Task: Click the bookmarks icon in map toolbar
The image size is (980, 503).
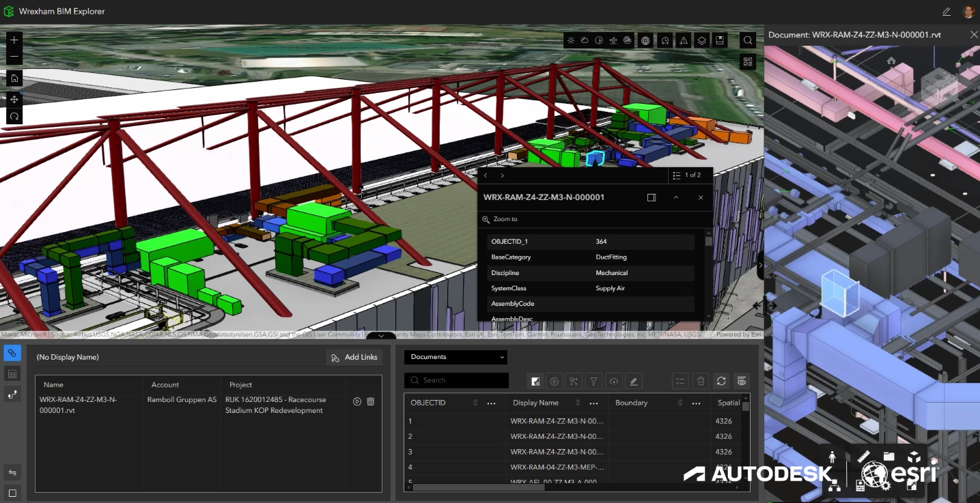Action: click(720, 40)
